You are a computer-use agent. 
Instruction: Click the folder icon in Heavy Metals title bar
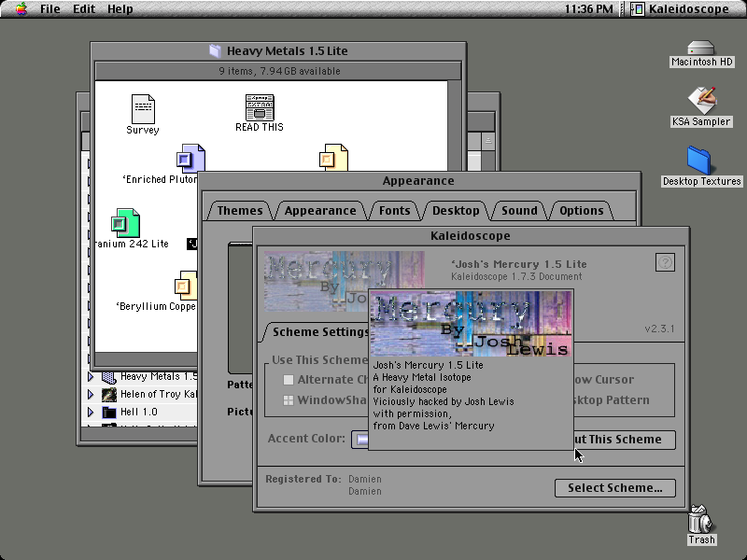coord(216,51)
